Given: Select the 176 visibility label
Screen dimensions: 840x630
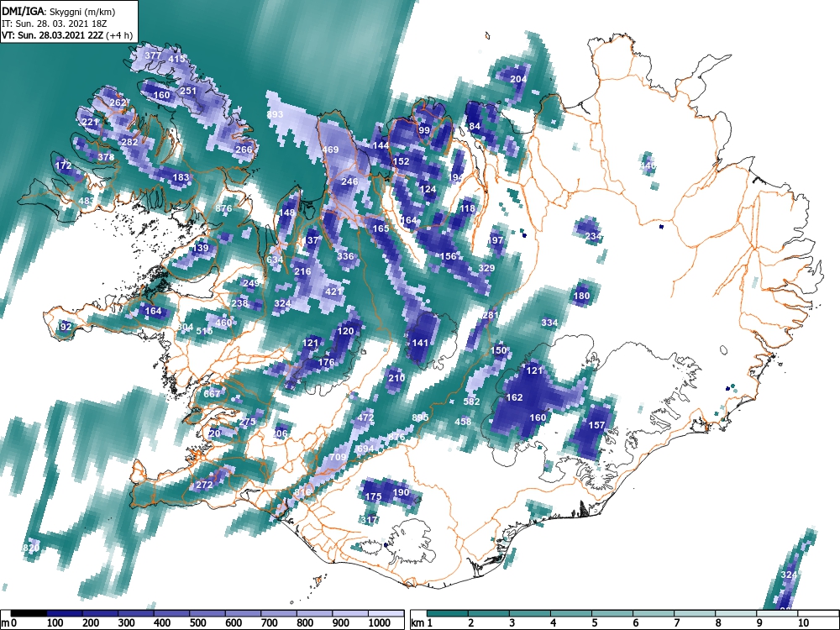Looking at the screenshot, I should [x=326, y=362].
